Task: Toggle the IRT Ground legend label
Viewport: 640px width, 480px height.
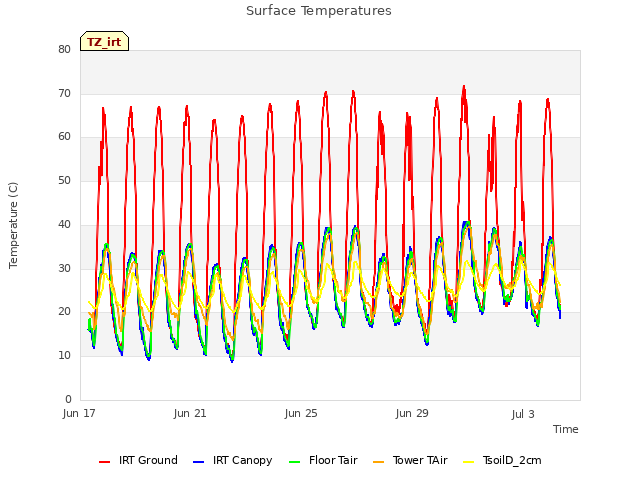Action: point(148,460)
